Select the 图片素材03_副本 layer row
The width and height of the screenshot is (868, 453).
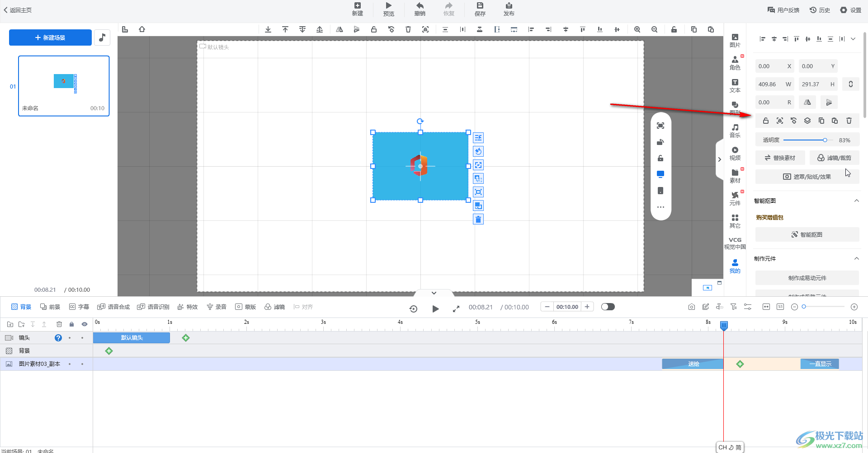(x=46, y=364)
